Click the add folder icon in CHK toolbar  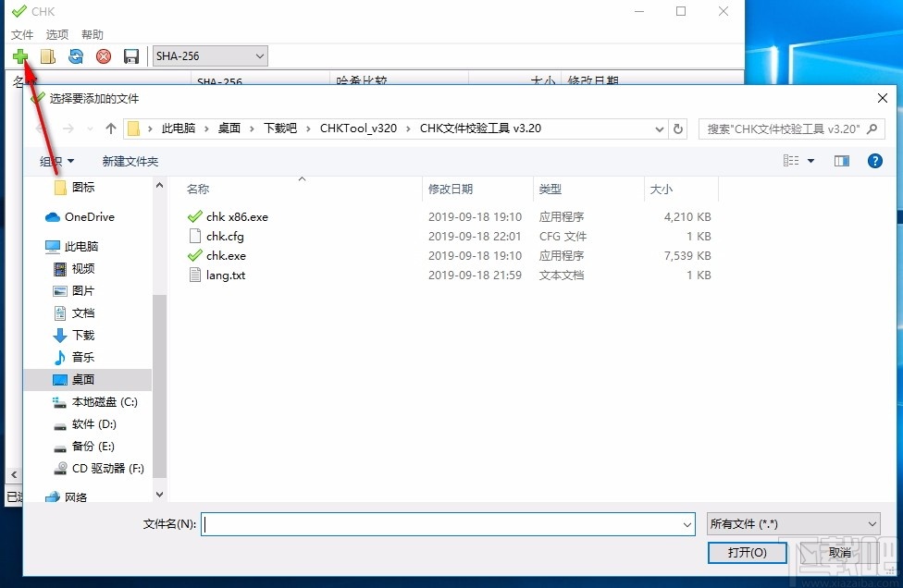coord(48,55)
